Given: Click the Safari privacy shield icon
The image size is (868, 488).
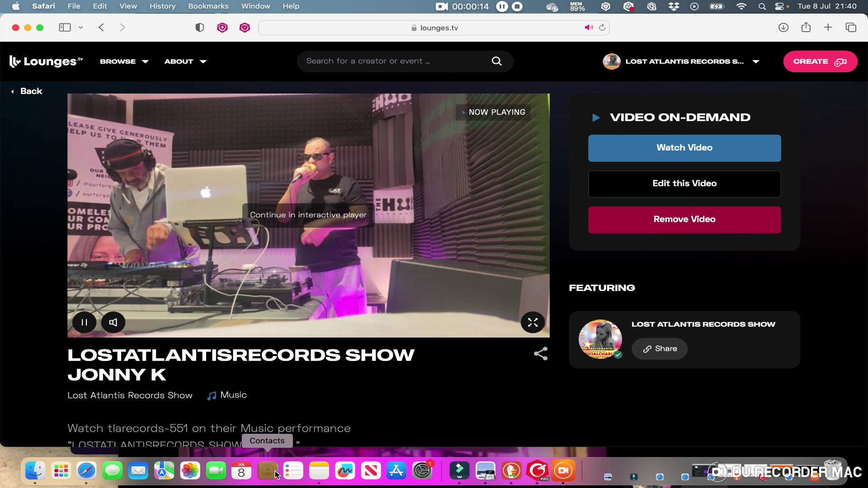Looking at the screenshot, I should (x=199, y=28).
